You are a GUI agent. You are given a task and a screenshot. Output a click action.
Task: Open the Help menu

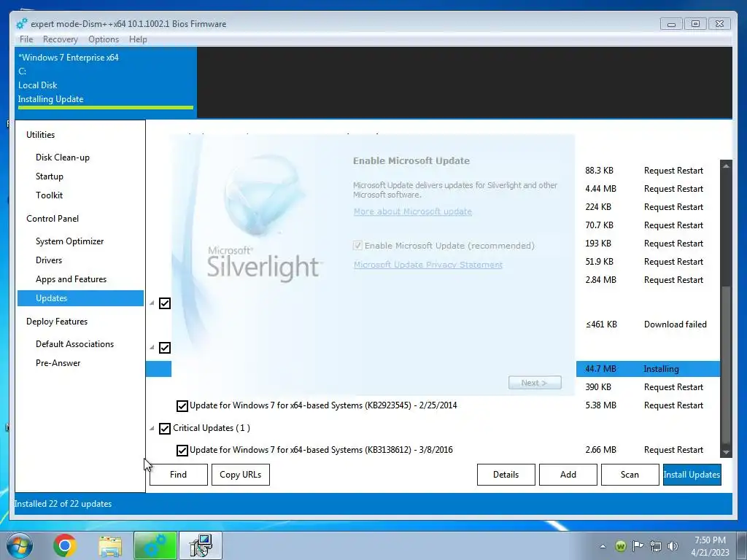pos(138,39)
